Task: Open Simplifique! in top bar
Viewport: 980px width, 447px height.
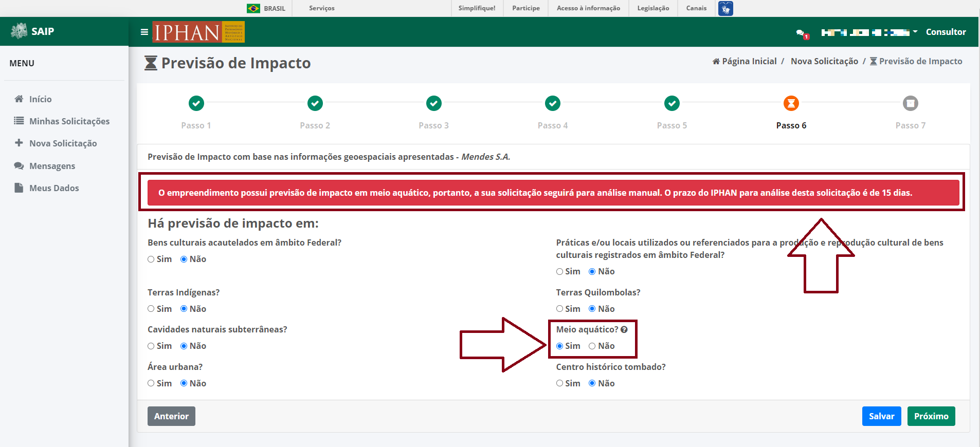Action: pos(477,8)
